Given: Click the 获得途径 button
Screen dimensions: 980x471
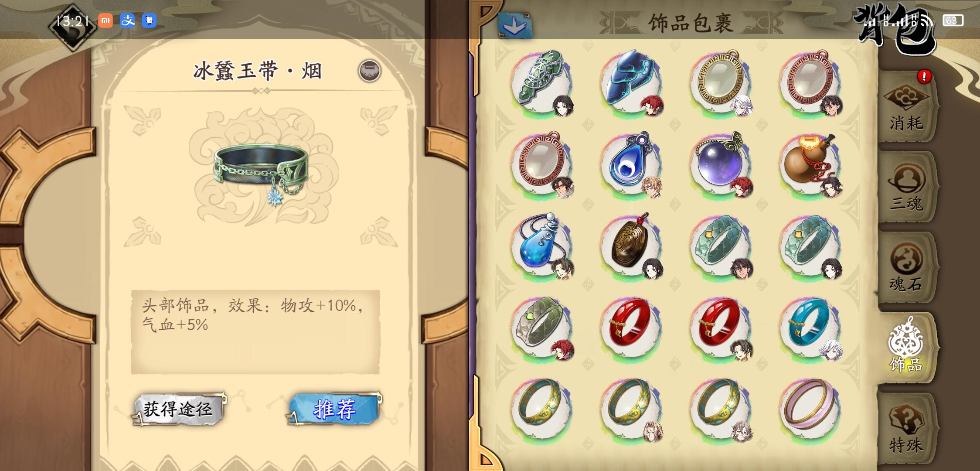Looking at the screenshot, I should [x=179, y=409].
